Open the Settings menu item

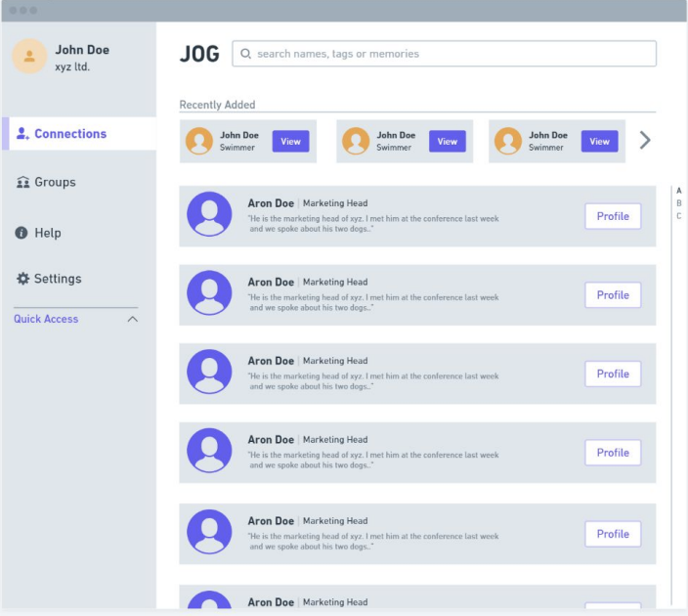(58, 279)
